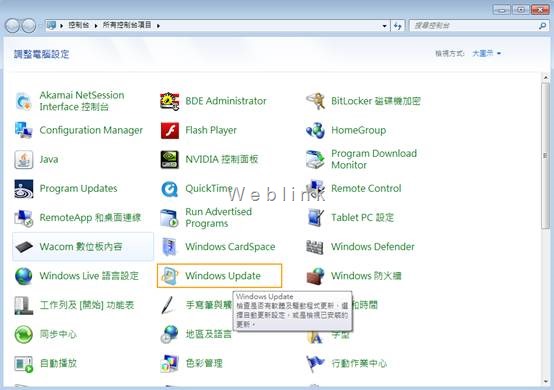Click the vertical scrollbar thumb
554x390 pixels.
click(546, 156)
